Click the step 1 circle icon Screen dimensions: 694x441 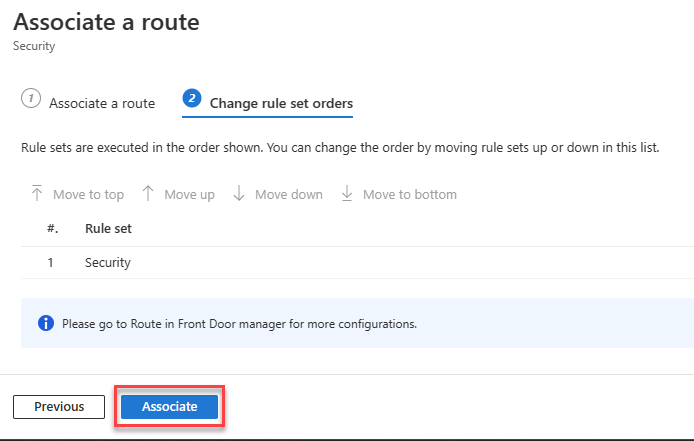(x=31, y=98)
